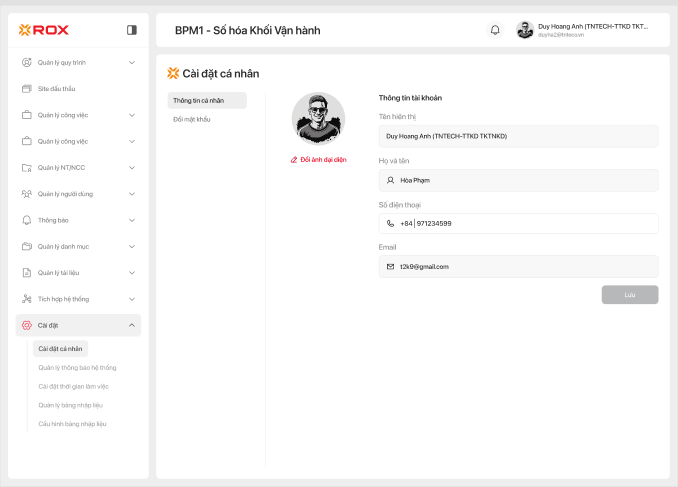
Task: Click the Cài đặt gear icon
Action: tap(27, 325)
